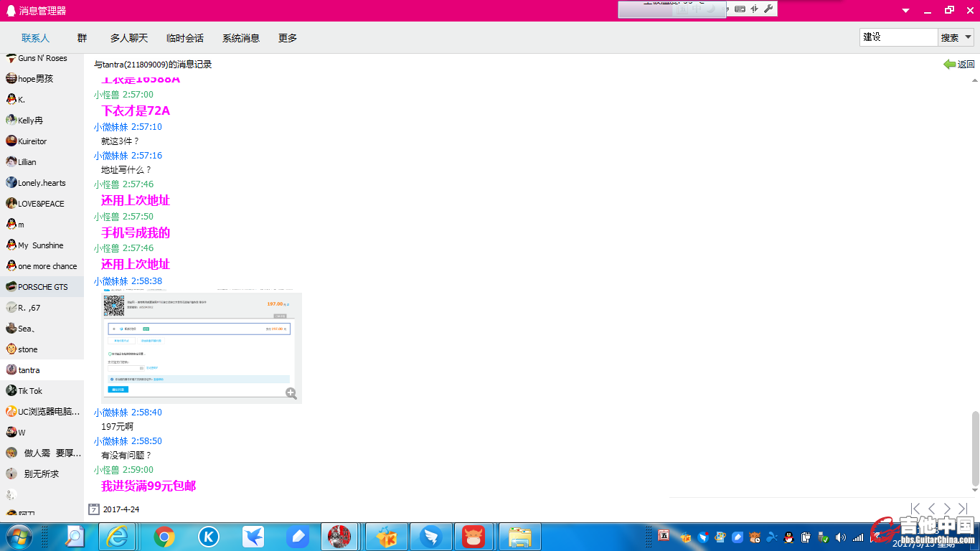Select contact UC浏览器电脑
Screen dimensions: 980x551
[x=42, y=412]
